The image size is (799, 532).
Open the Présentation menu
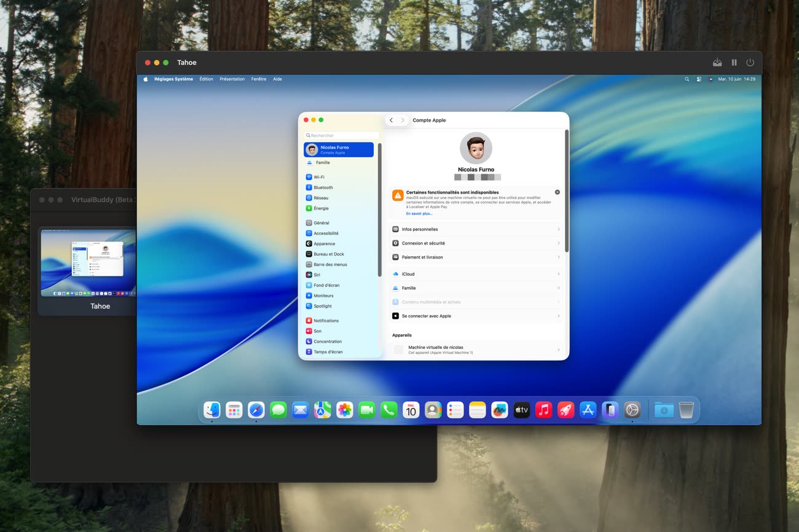[x=232, y=79]
